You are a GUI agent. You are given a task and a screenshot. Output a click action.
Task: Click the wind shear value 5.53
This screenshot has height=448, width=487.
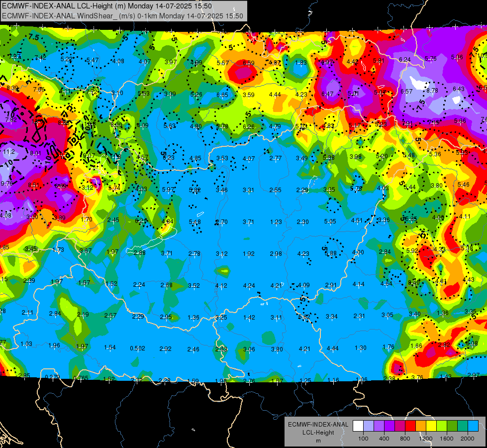click(x=143, y=93)
